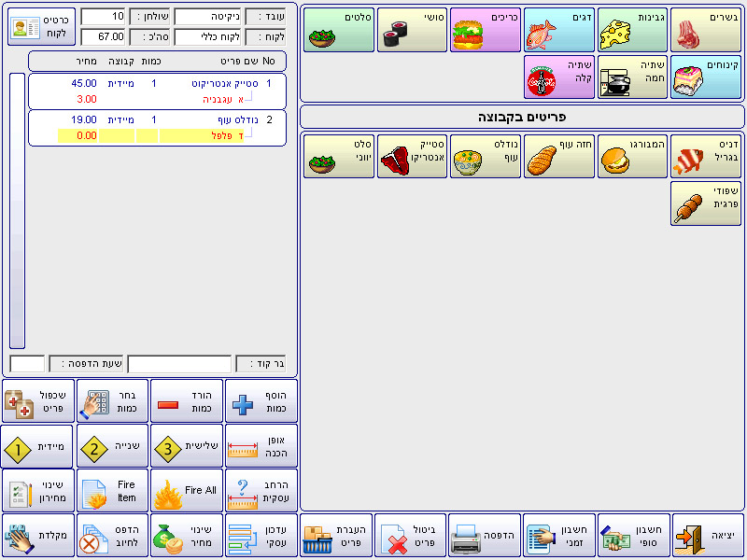Add המבורגר (hamburger) item to order
This screenshot has height=560, width=747.
click(x=632, y=157)
